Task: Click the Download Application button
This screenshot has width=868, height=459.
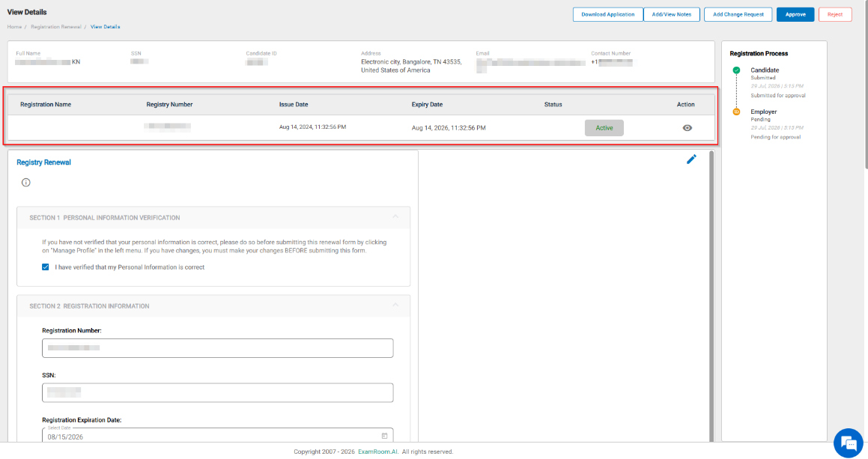Action: pyautogui.click(x=607, y=14)
